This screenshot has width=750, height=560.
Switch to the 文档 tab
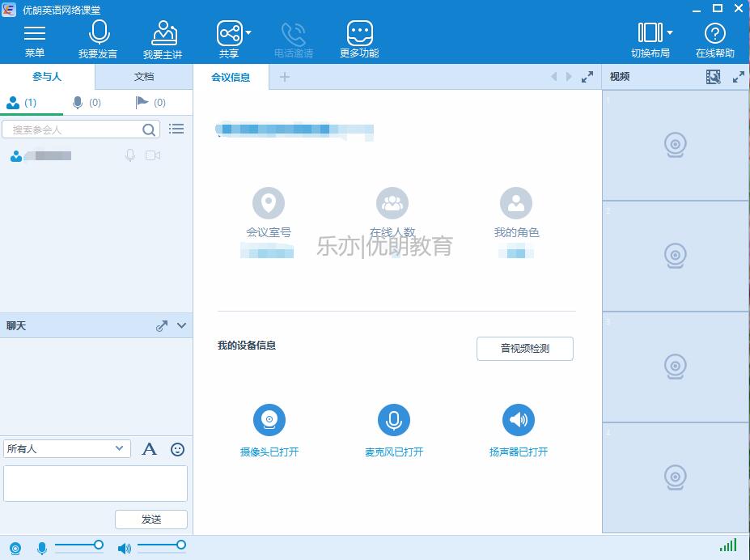pyautogui.click(x=144, y=77)
